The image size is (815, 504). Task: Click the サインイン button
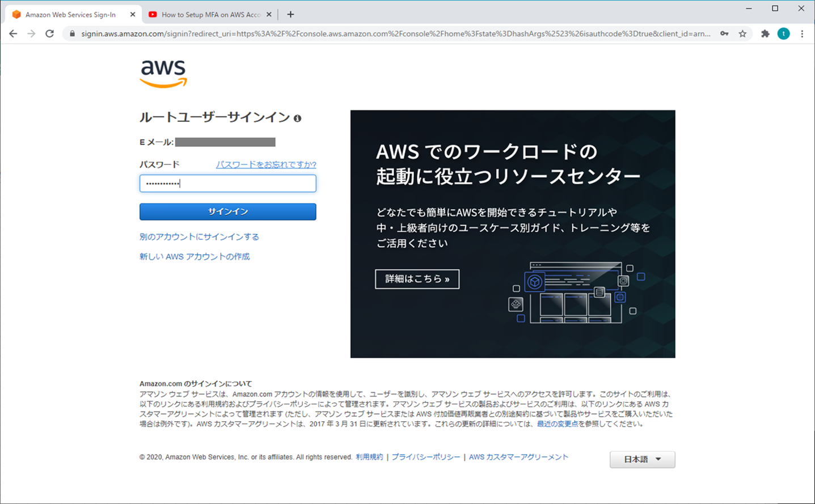pos(228,211)
